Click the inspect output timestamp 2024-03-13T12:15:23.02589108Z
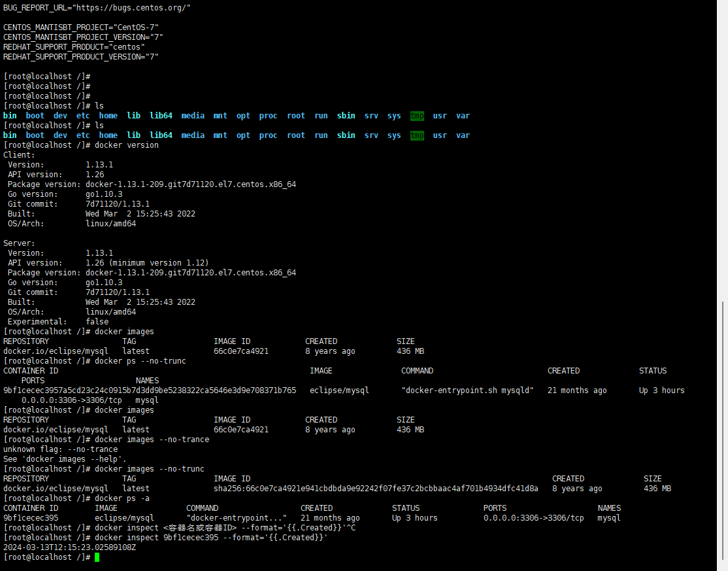 tap(70, 547)
